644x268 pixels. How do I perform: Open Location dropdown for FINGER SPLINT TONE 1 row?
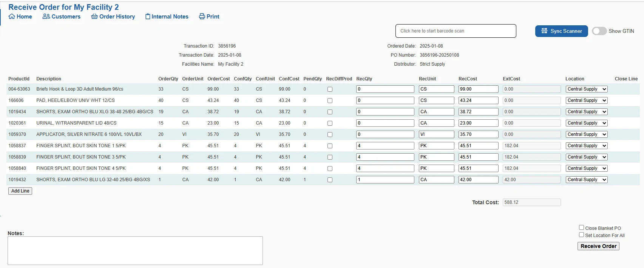coord(587,146)
